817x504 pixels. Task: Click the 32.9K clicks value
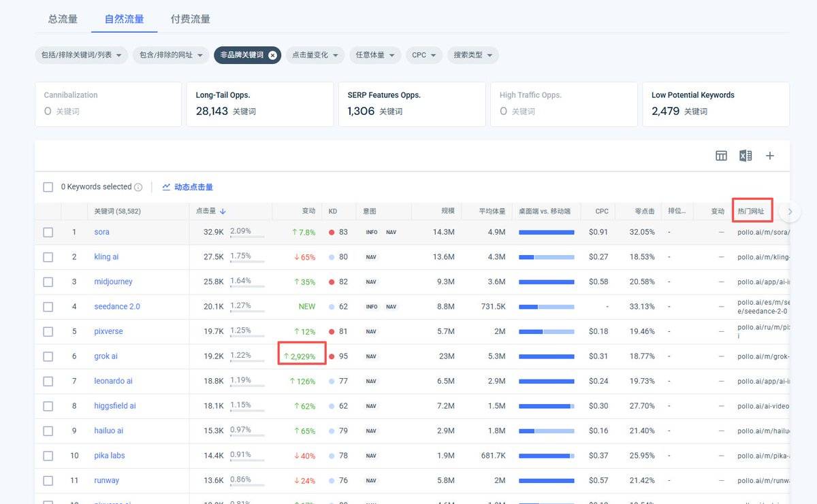213,232
